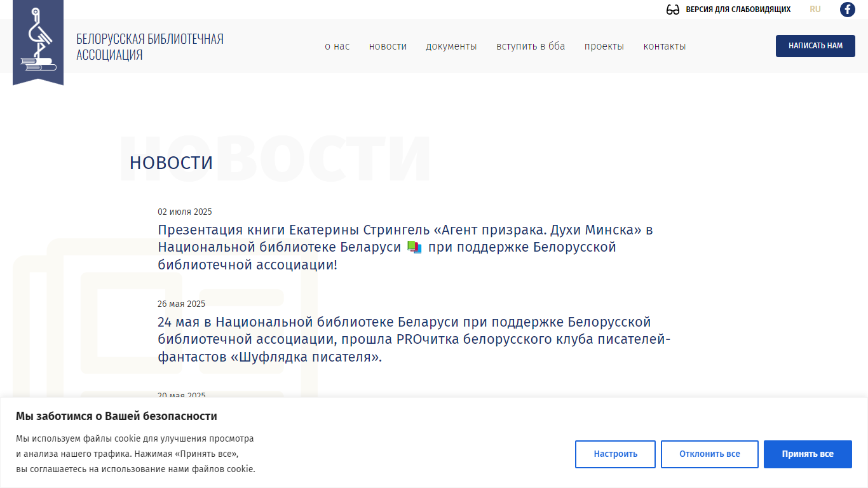Open the 'вступить в бба' menu item
Screen dimensions: 868x488
[531, 46]
